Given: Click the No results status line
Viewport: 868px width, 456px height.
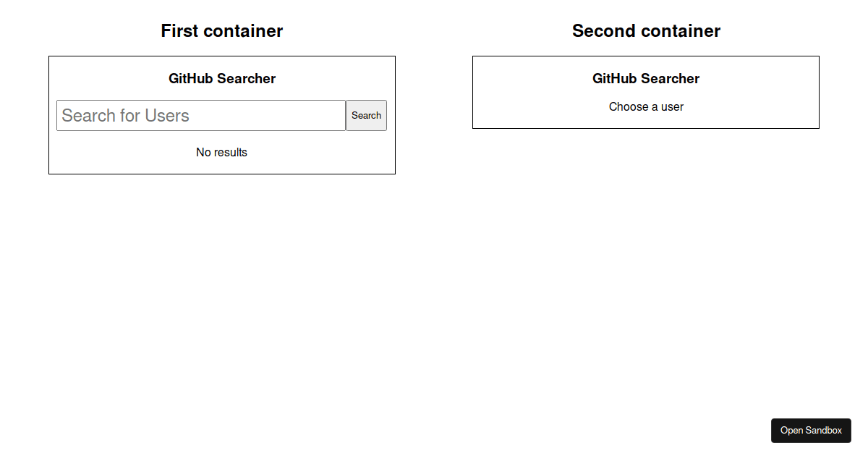Looking at the screenshot, I should point(221,152).
